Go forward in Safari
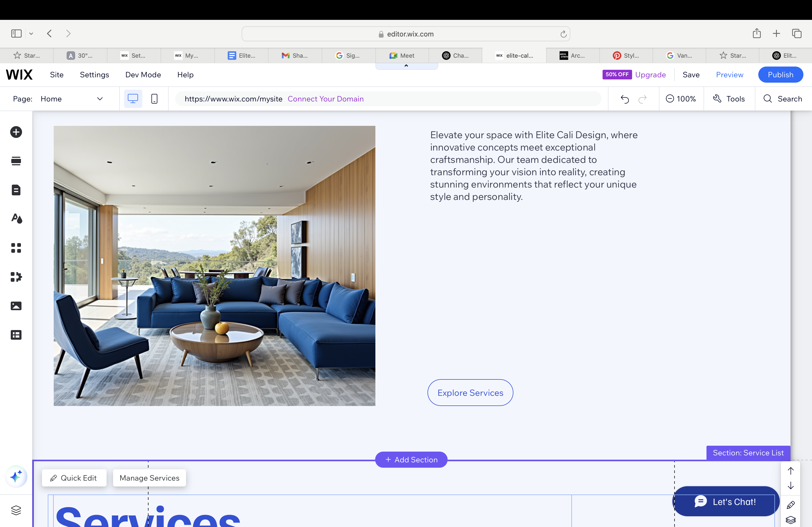The height and width of the screenshot is (527, 812). pyautogui.click(x=68, y=33)
